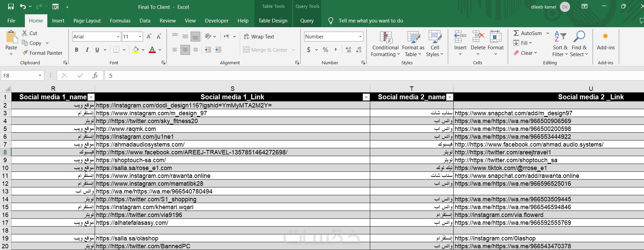Image resolution: width=644 pixels, height=250 pixels.
Task: Toggle Merge & Center
Action: [266, 50]
